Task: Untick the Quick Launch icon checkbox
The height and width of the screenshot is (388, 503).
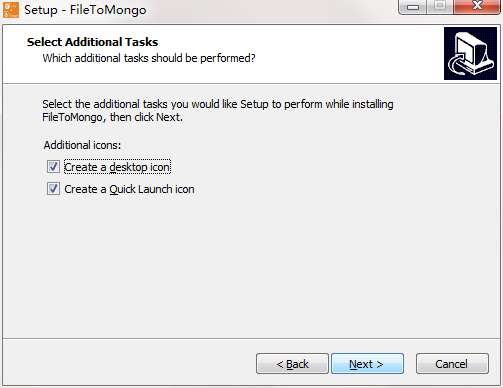Action: pos(53,189)
